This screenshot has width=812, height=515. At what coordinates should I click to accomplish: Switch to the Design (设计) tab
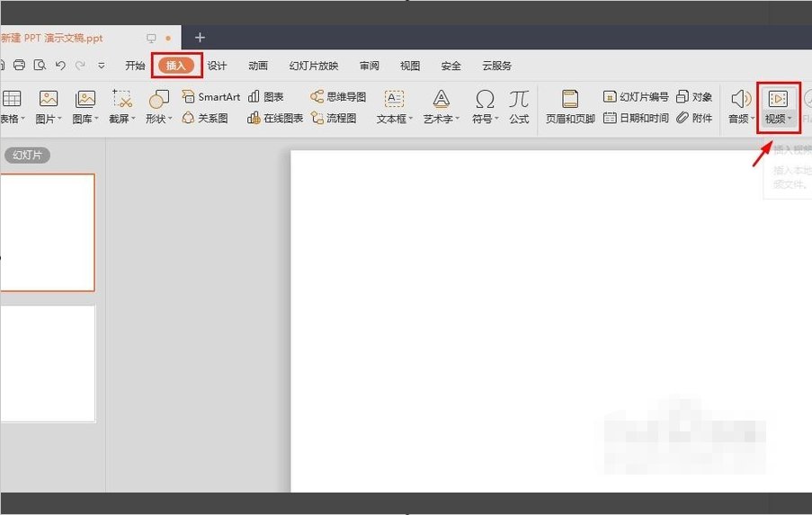pos(217,66)
